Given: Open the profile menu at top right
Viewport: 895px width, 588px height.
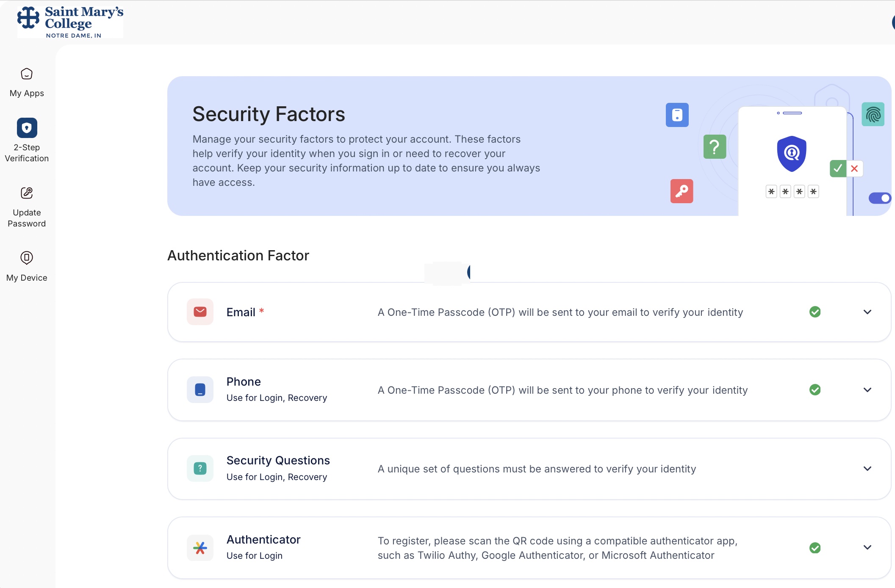Looking at the screenshot, I should 892,22.
